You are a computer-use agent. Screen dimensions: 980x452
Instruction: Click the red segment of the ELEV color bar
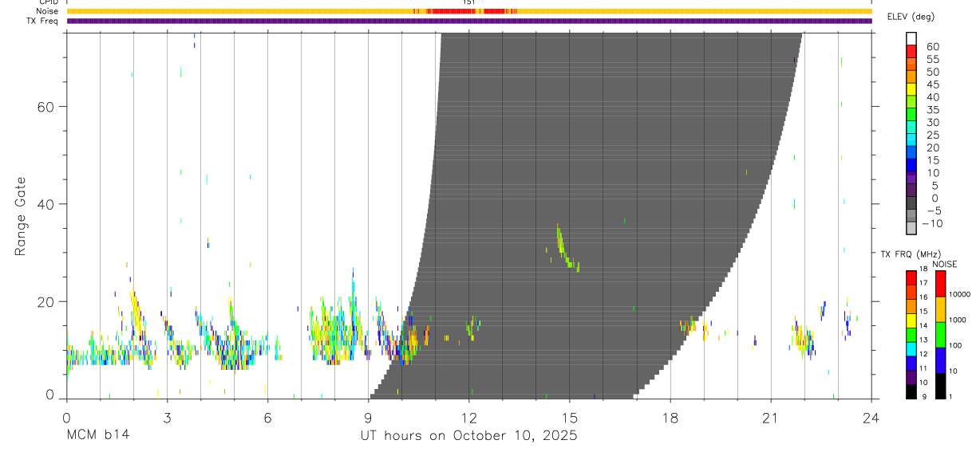pyautogui.click(x=911, y=51)
